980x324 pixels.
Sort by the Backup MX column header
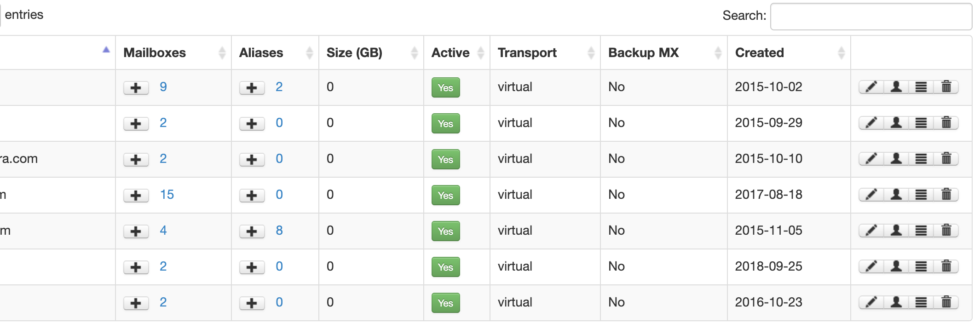click(x=643, y=53)
